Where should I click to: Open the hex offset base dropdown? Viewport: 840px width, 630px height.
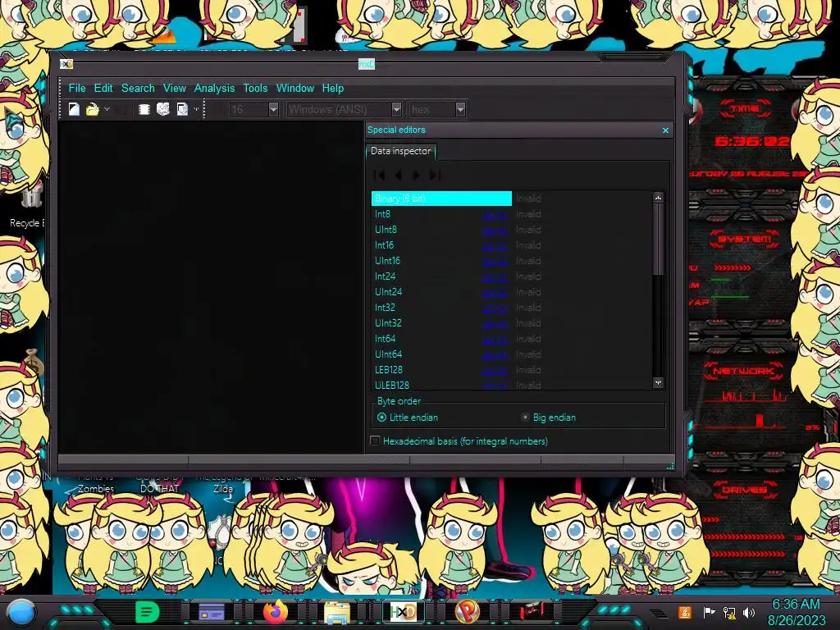pyautogui.click(x=460, y=109)
